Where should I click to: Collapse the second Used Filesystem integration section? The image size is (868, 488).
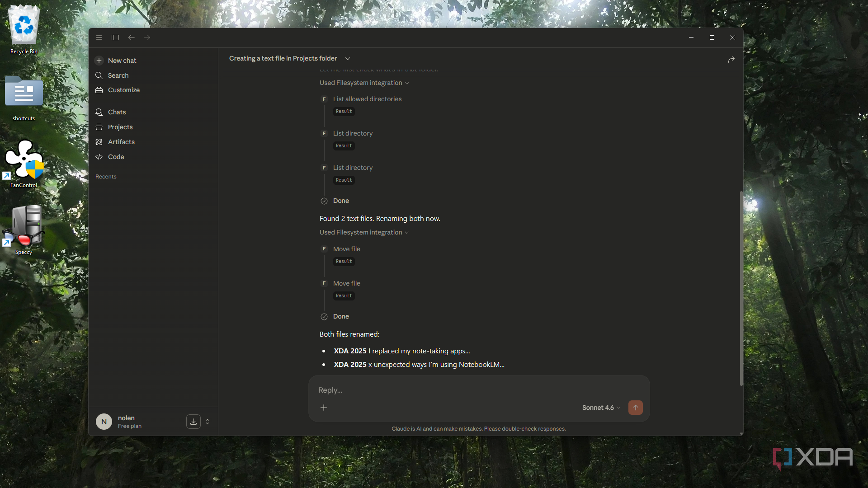(364, 232)
